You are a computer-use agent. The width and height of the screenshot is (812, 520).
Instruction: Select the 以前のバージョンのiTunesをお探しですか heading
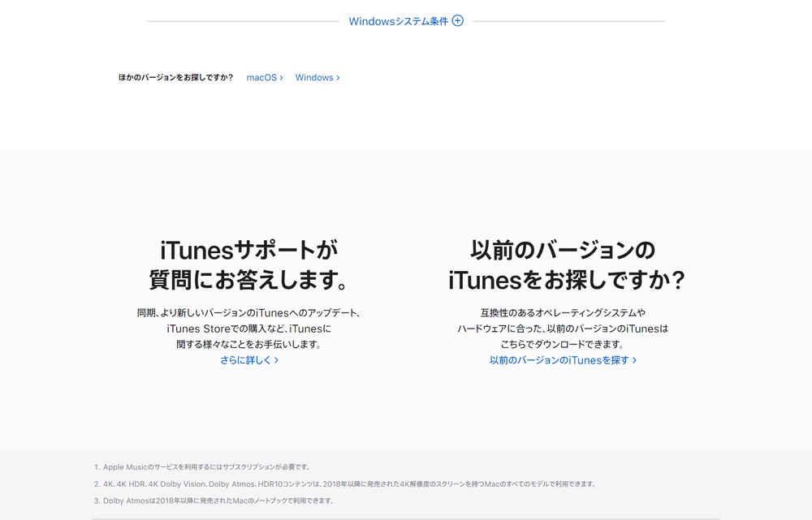[567, 265]
